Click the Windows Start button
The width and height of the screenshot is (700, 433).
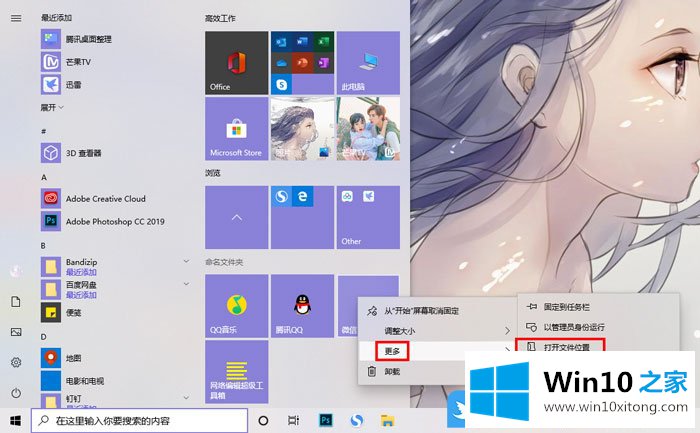(x=15, y=421)
